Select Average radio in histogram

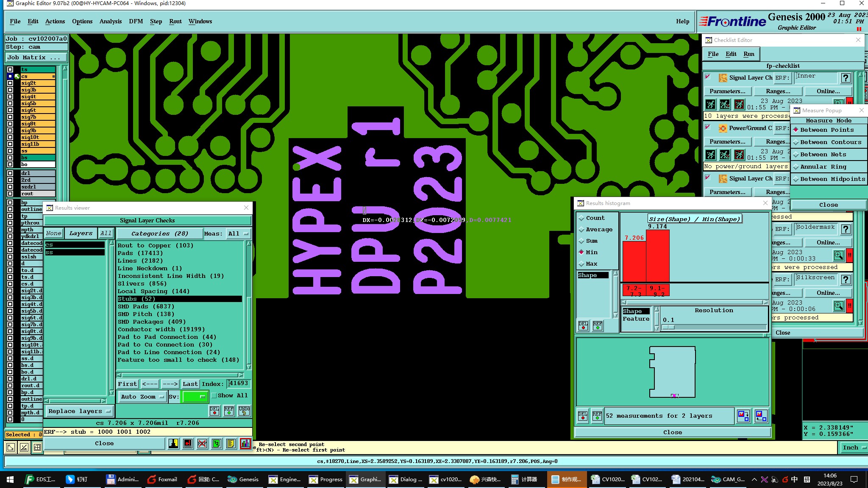[x=595, y=230]
